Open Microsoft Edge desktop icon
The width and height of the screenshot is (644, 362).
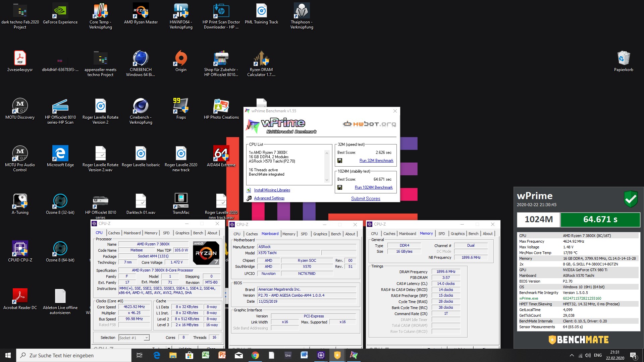(60, 157)
